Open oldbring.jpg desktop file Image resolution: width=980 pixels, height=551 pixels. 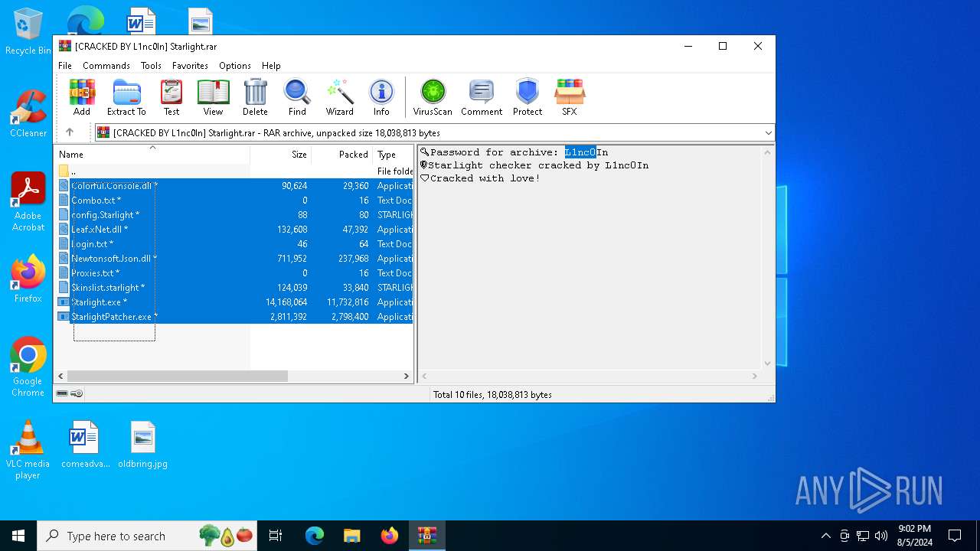point(142,445)
